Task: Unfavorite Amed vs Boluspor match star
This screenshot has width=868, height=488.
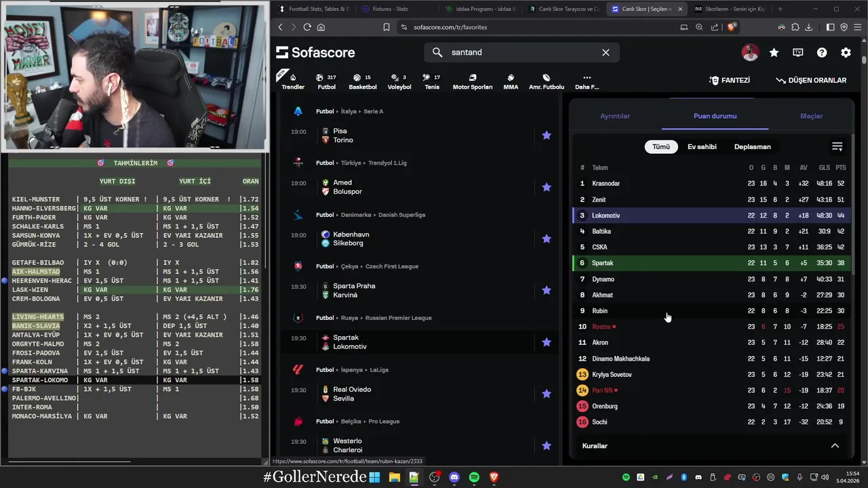Action: (x=547, y=187)
